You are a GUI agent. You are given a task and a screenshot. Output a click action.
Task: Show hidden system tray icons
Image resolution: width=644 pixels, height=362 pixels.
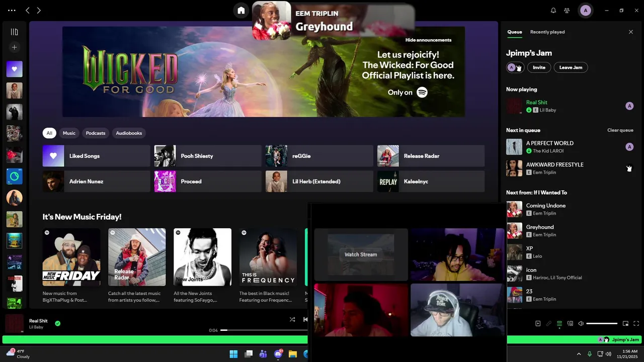579,354
